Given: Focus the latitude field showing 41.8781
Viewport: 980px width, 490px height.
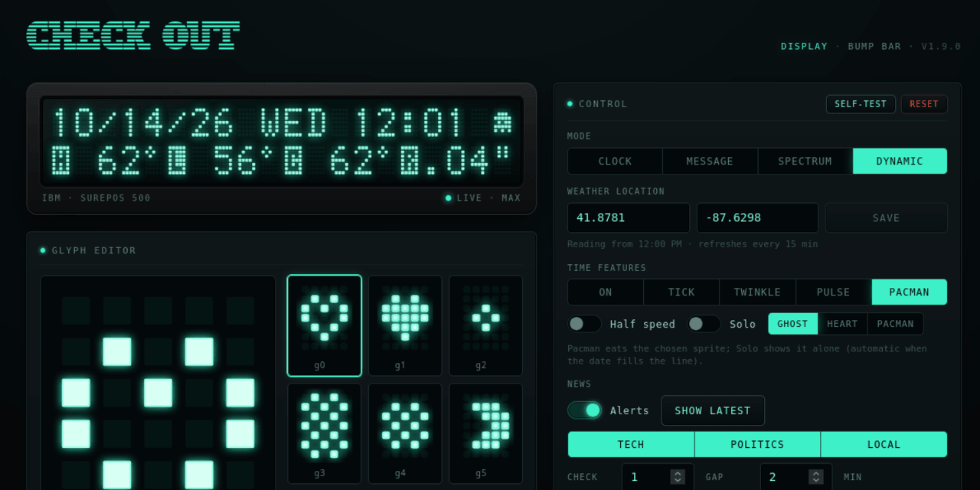Looking at the screenshot, I should coord(629,217).
